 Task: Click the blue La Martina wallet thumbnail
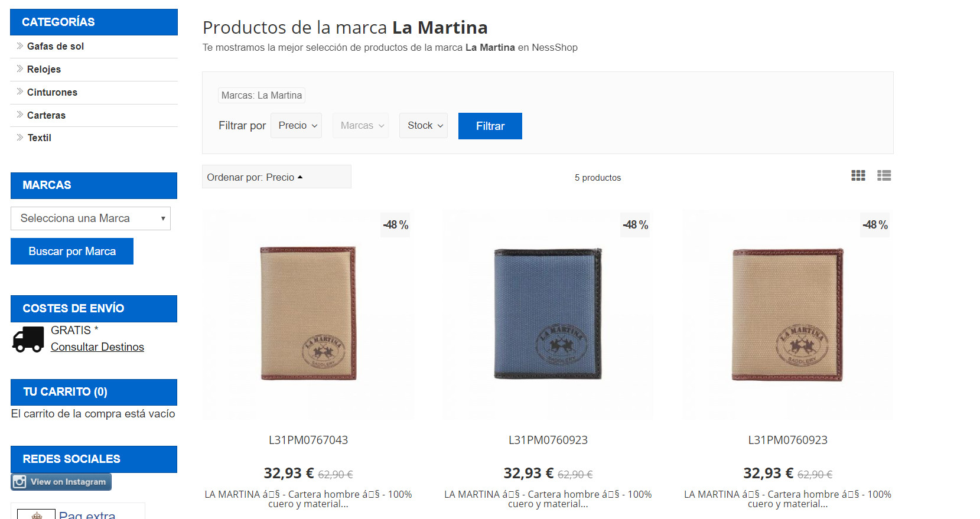pos(546,314)
